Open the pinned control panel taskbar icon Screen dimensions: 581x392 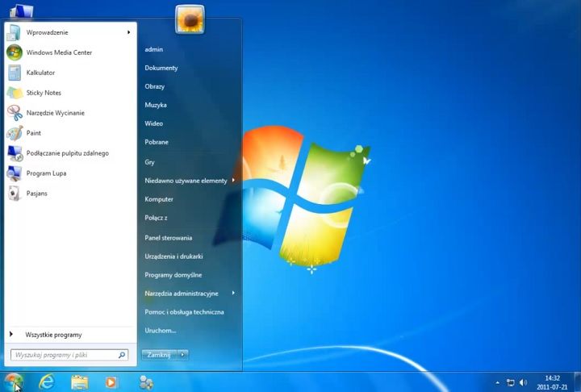pyautogui.click(x=146, y=382)
